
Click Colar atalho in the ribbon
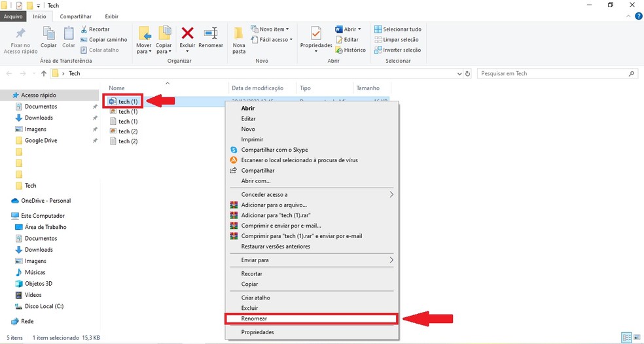tap(99, 50)
